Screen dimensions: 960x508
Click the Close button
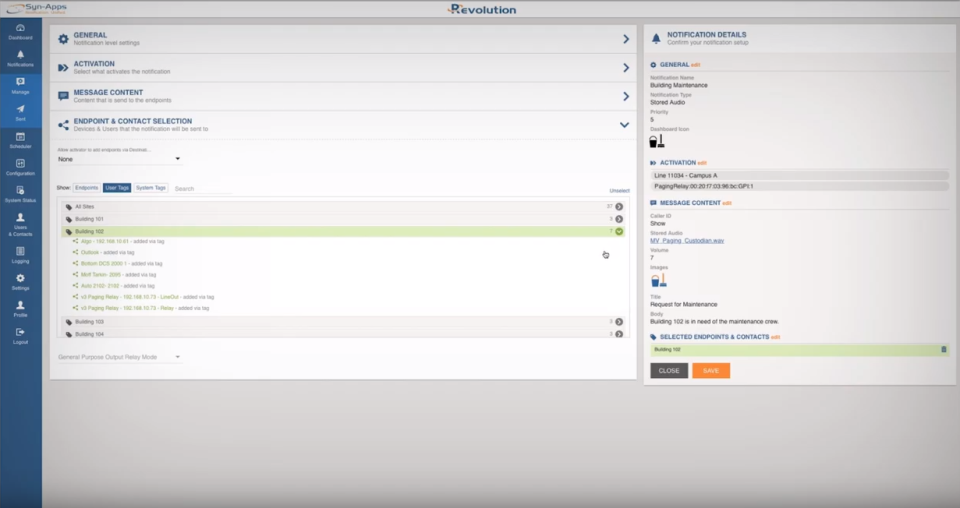tap(669, 371)
